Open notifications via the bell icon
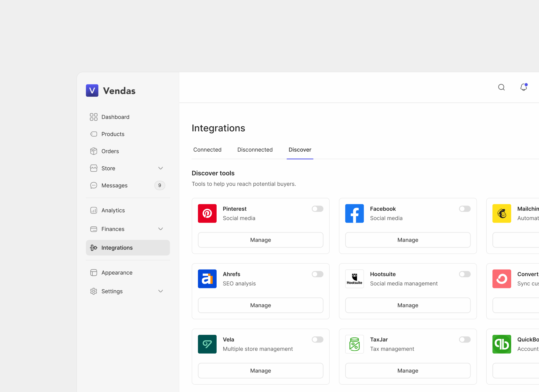The image size is (539, 392). coord(523,87)
